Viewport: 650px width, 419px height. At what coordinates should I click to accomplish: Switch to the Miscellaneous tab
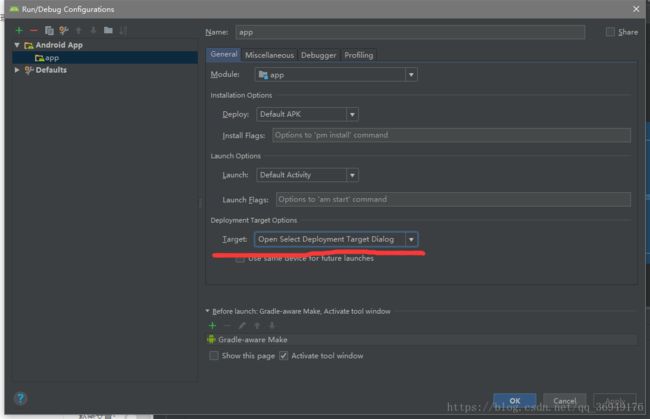point(269,55)
